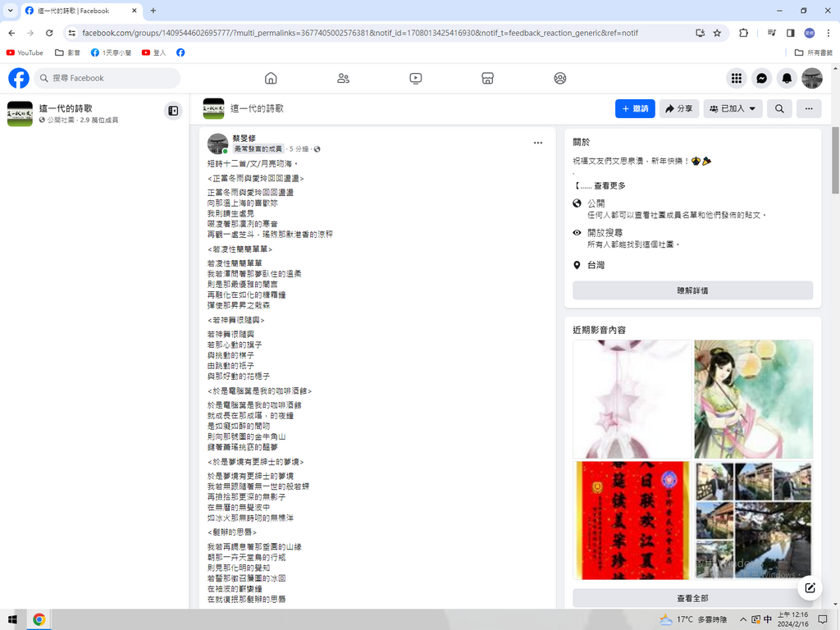Search within the group using magnifier
840x630 pixels.
[779, 108]
